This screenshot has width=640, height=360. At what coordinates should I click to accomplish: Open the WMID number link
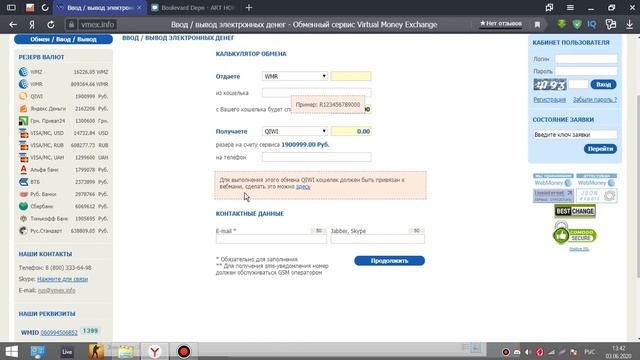(59, 333)
